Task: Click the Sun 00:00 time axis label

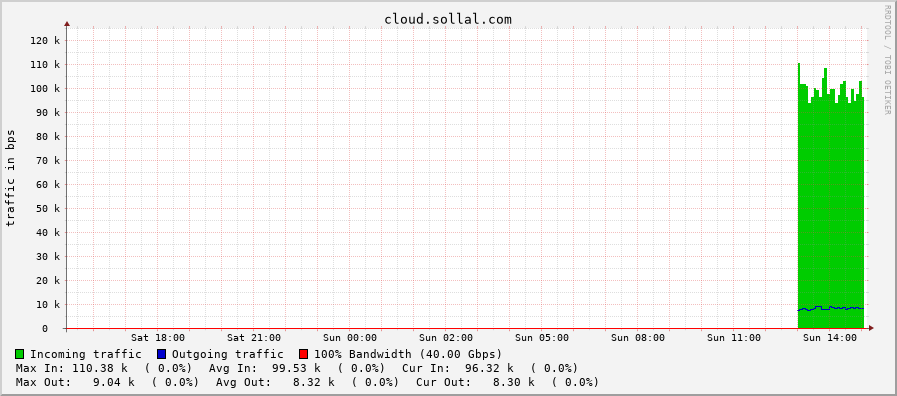Action: pos(350,338)
